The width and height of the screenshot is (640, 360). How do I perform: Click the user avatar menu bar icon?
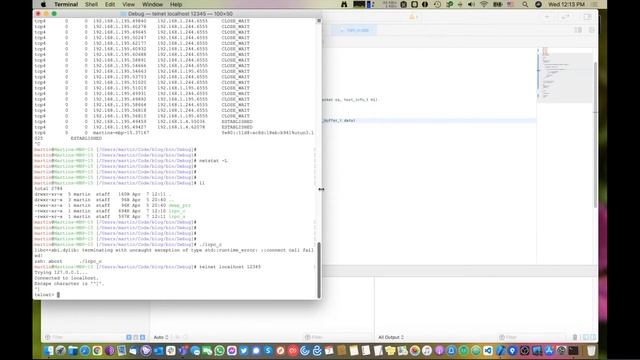538,4
